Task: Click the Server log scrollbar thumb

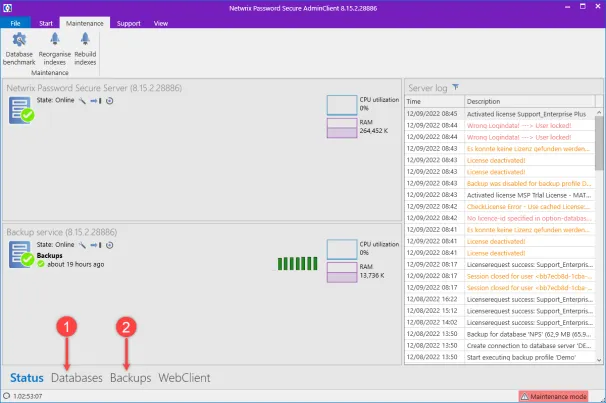Action: pyautogui.click(x=599, y=143)
